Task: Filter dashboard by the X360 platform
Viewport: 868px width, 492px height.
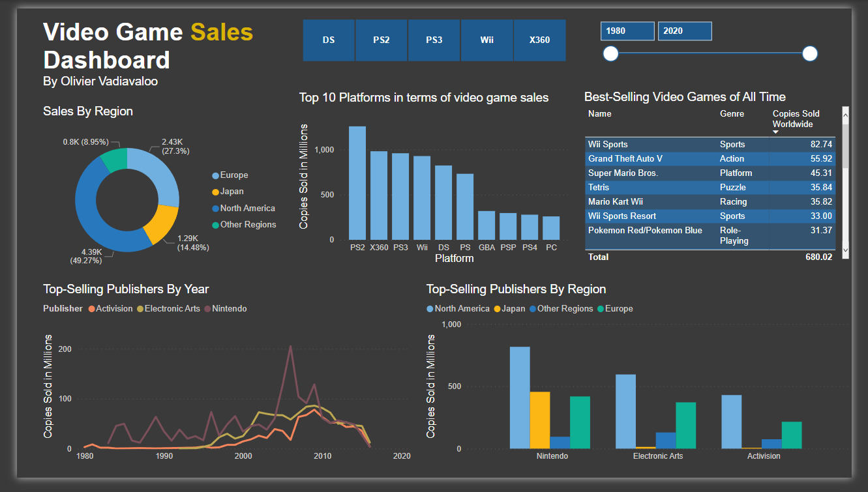Action: pos(539,40)
